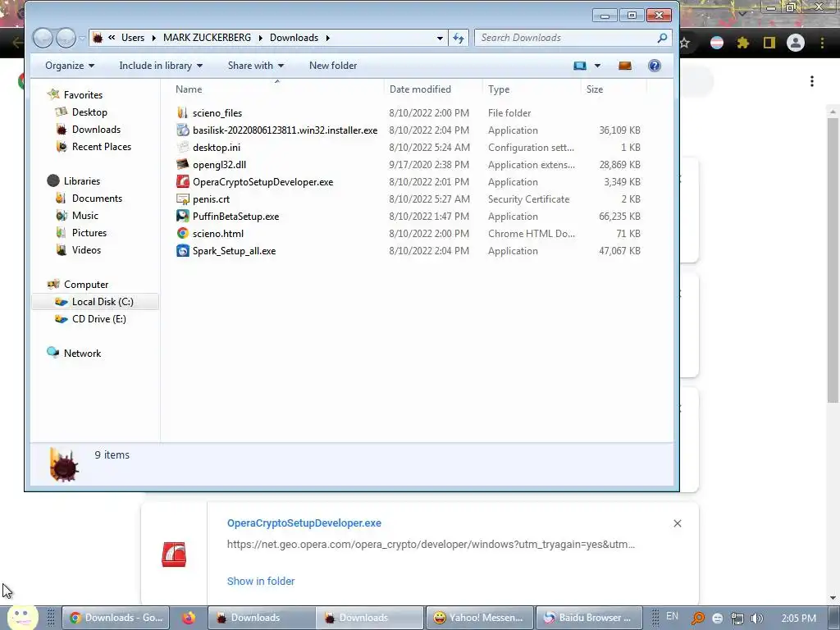The width and height of the screenshot is (840, 630).
Task: Expand the arrow after Downloads in breadcrumb
Action: (x=327, y=38)
